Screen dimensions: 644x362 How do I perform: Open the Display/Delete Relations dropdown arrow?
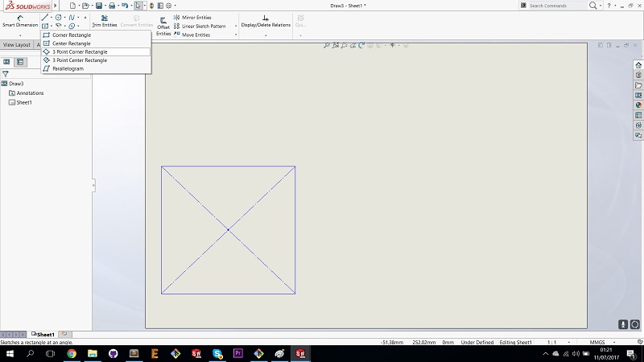(x=266, y=35)
